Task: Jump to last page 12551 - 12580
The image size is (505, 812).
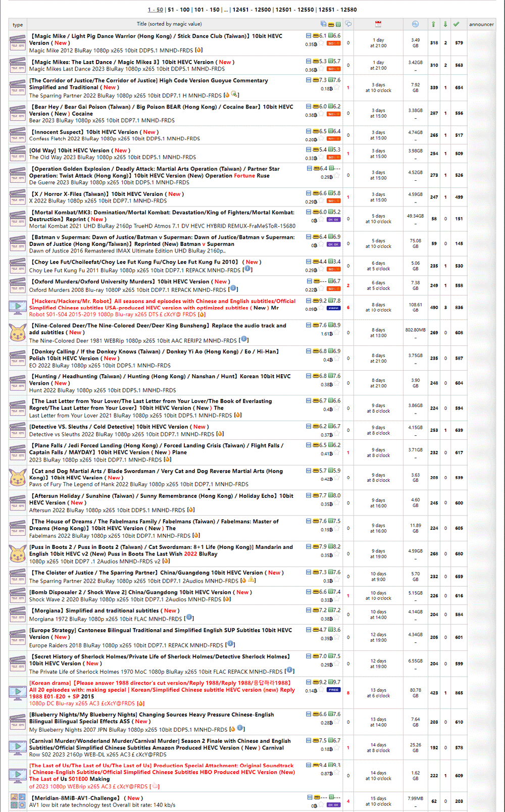Action: point(337,10)
